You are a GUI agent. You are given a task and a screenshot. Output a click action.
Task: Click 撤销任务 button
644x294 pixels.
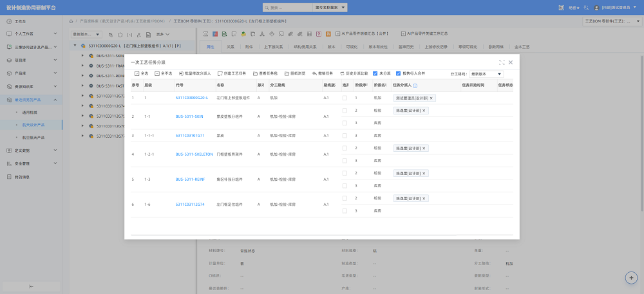323,74
